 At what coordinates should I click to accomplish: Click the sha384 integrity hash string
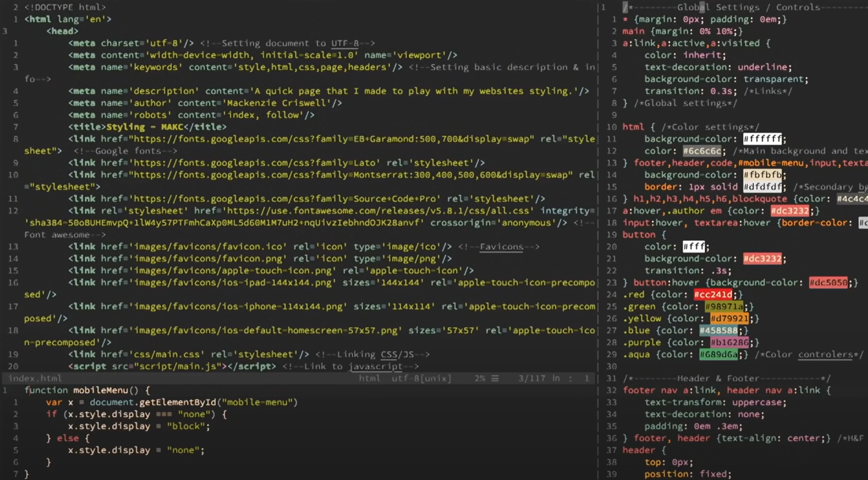(x=224, y=223)
